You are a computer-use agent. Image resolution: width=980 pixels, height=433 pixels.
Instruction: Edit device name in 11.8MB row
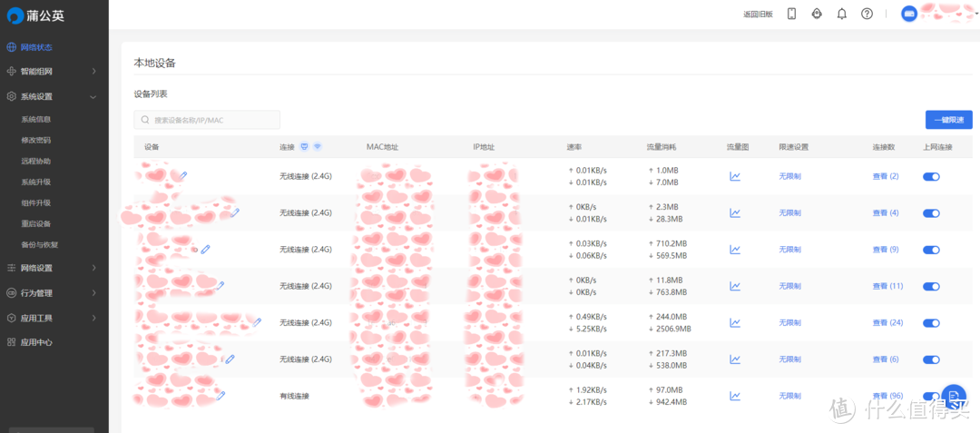coord(220,286)
